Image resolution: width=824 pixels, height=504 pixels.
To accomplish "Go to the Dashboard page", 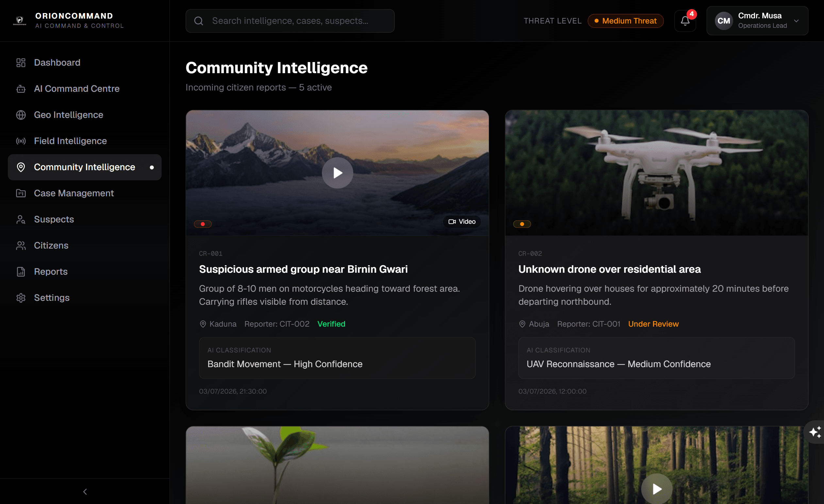I will click(x=85, y=62).
